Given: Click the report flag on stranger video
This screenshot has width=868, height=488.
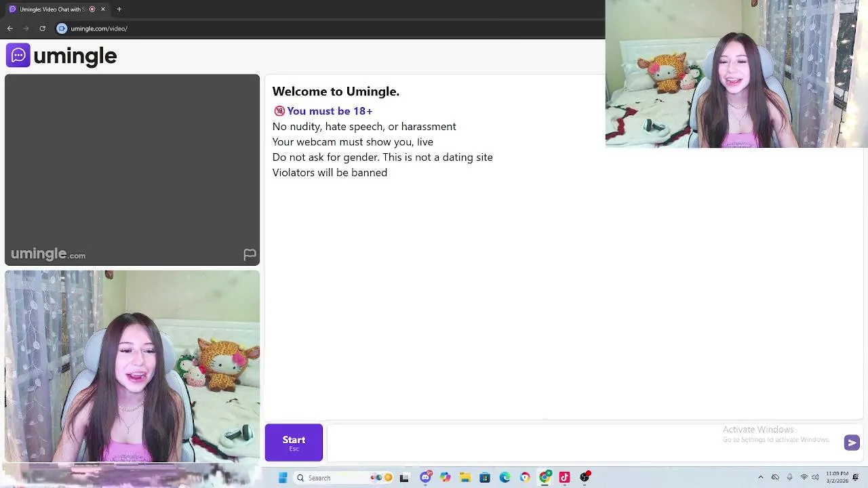Looking at the screenshot, I should [250, 255].
